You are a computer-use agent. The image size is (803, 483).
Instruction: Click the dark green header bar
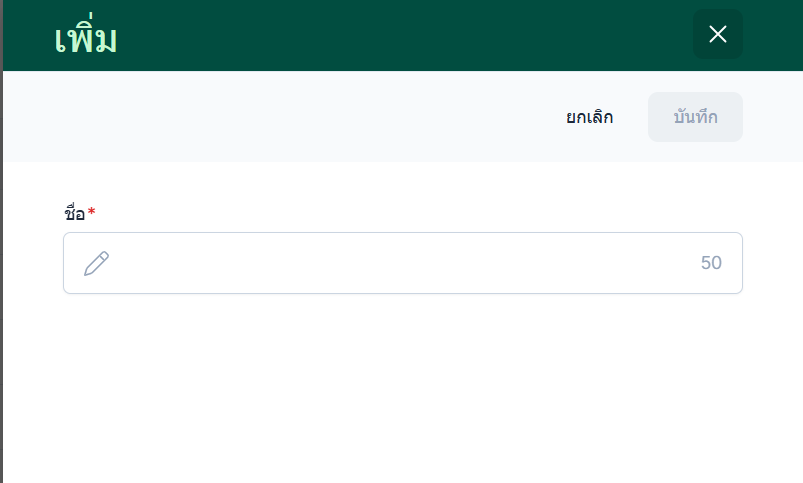click(x=400, y=35)
